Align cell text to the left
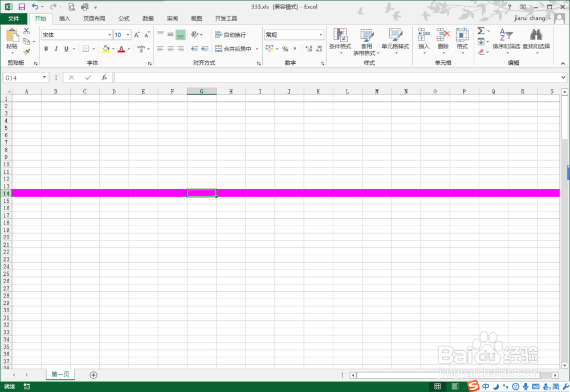Viewport: 570px width, 392px height. coord(160,48)
